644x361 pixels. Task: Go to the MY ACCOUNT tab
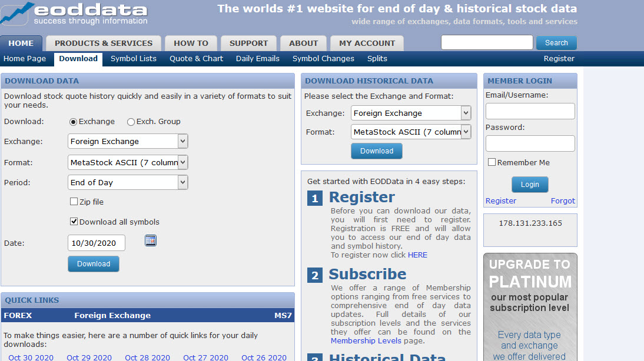tap(367, 43)
